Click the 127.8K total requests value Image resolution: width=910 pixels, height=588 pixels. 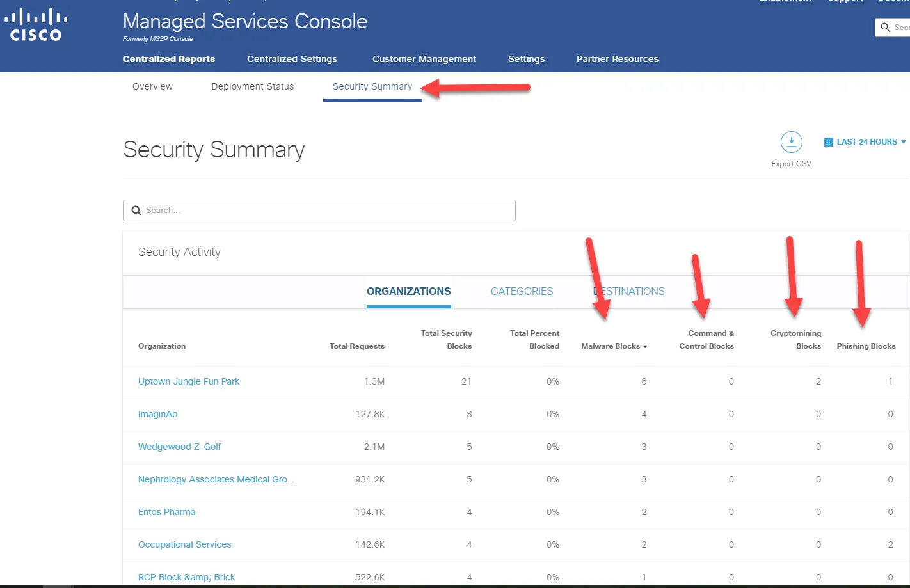(370, 414)
